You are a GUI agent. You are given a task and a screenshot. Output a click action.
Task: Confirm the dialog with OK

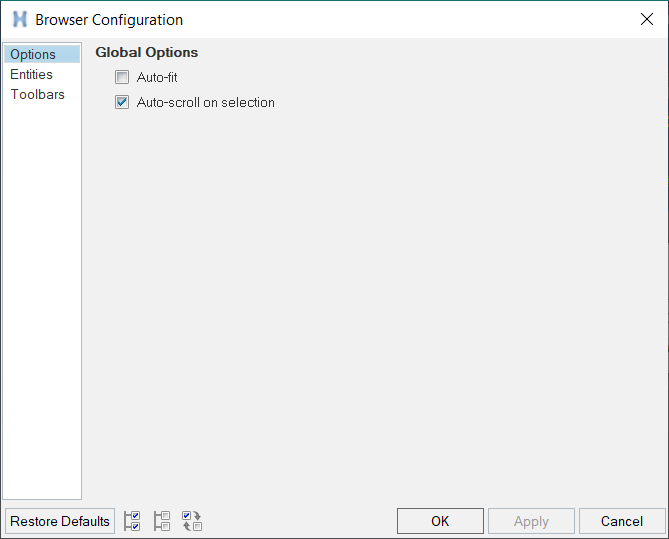coord(440,521)
